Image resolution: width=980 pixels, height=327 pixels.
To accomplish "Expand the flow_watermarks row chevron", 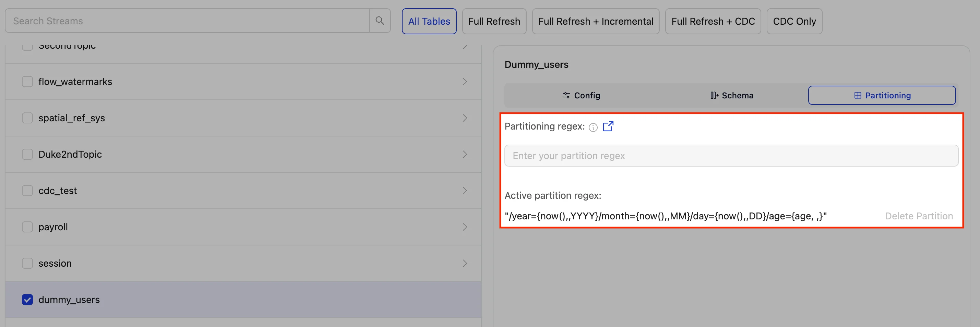I will (465, 82).
